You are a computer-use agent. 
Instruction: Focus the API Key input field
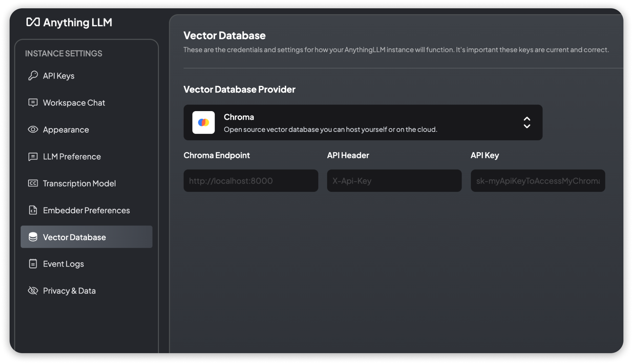pos(538,181)
